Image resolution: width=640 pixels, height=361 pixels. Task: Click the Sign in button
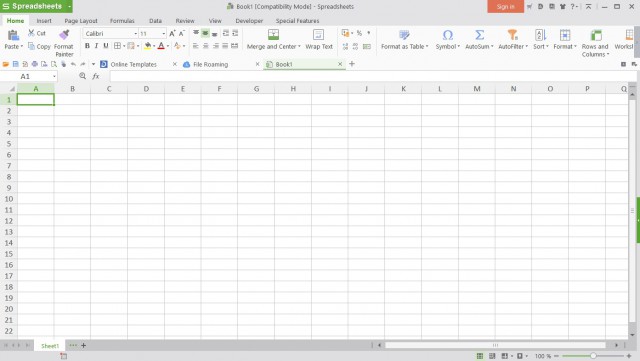pyautogui.click(x=505, y=7)
